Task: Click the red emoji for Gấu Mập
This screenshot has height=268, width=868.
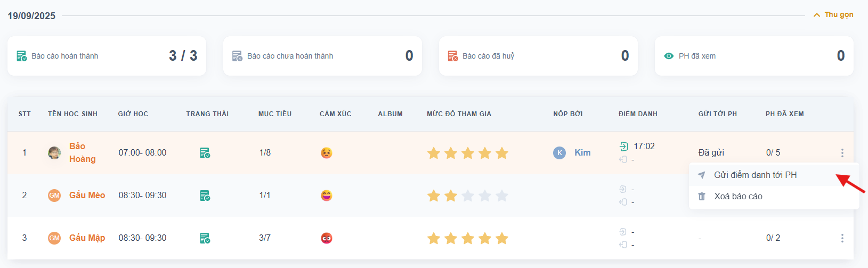Action: [x=327, y=238]
